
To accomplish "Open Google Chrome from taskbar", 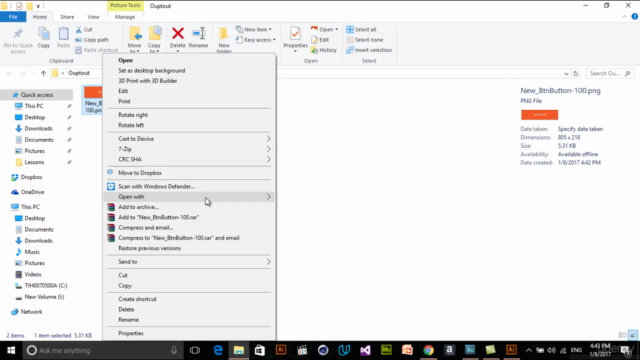I will pyautogui.click(x=428, y=350).
